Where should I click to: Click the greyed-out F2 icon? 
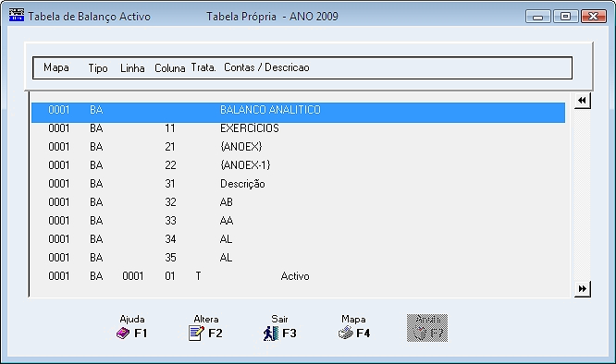tap(427, 328)
